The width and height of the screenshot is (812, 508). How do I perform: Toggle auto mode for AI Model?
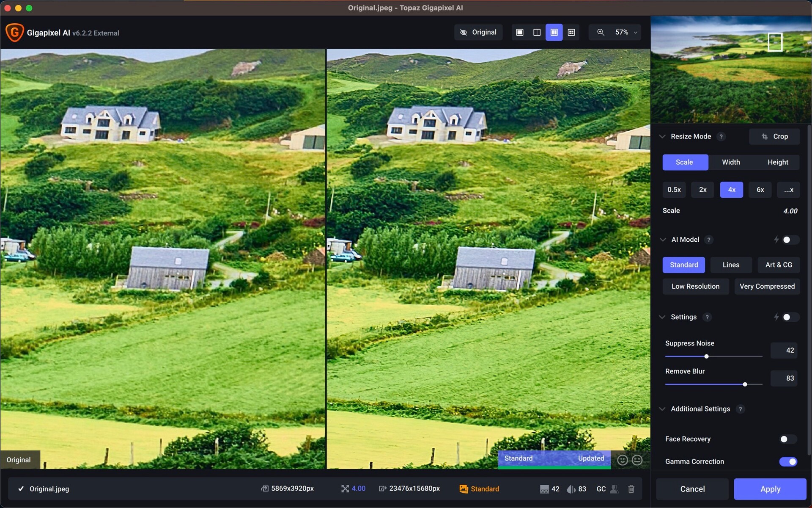point(787,240)
